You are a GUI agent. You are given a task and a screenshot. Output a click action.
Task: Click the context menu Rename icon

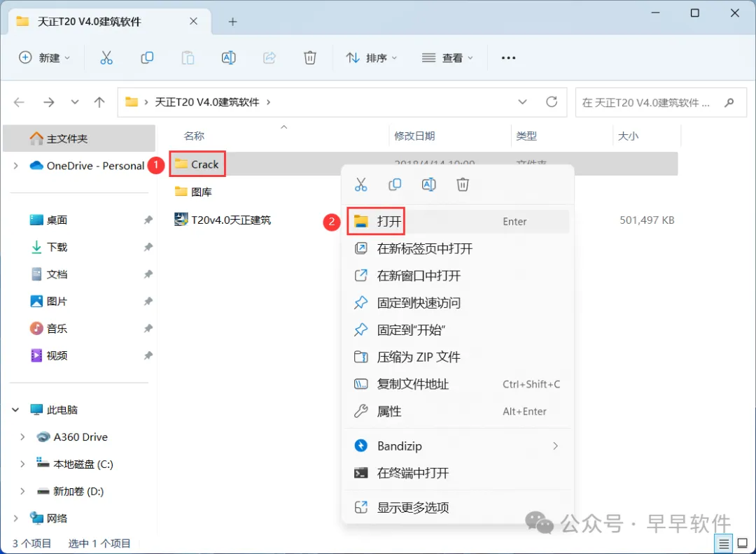pyautogui.click(x=428, y=185)
